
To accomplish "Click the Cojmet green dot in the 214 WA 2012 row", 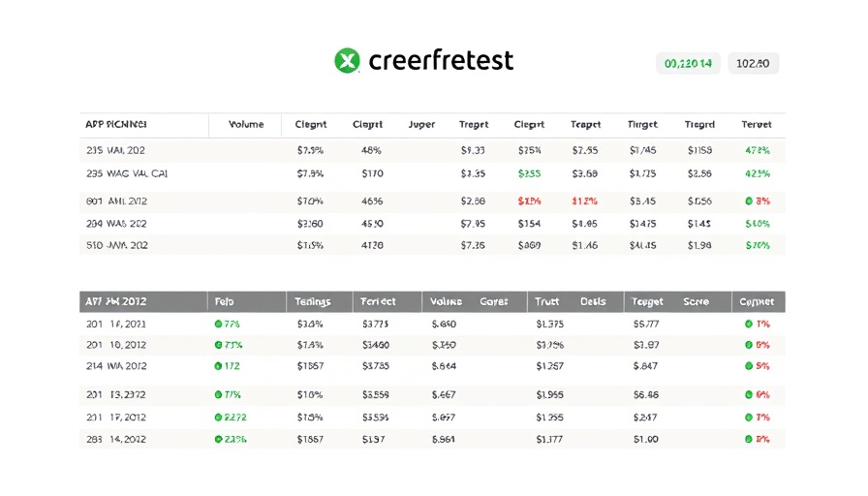I will tap(749, 366).
